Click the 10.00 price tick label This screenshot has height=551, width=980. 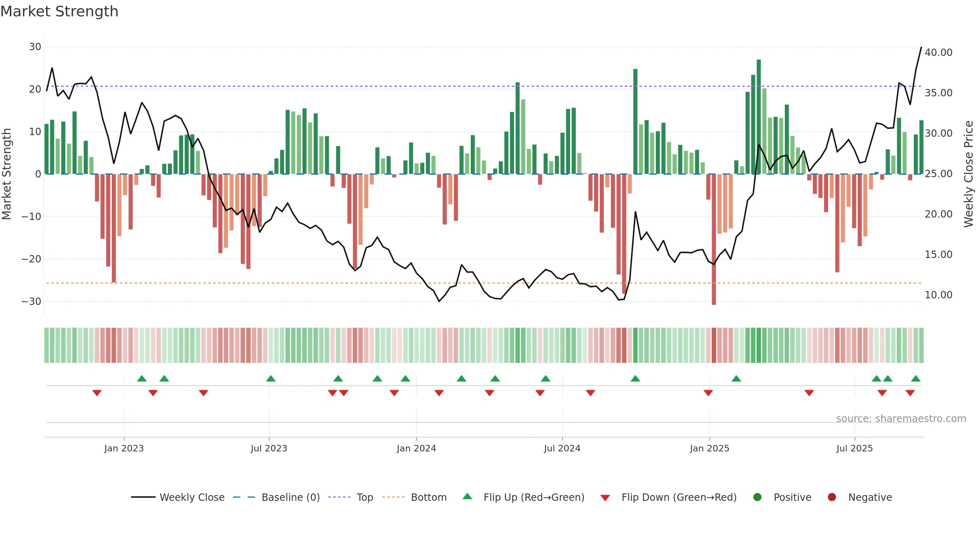click(x=938, y=295)
